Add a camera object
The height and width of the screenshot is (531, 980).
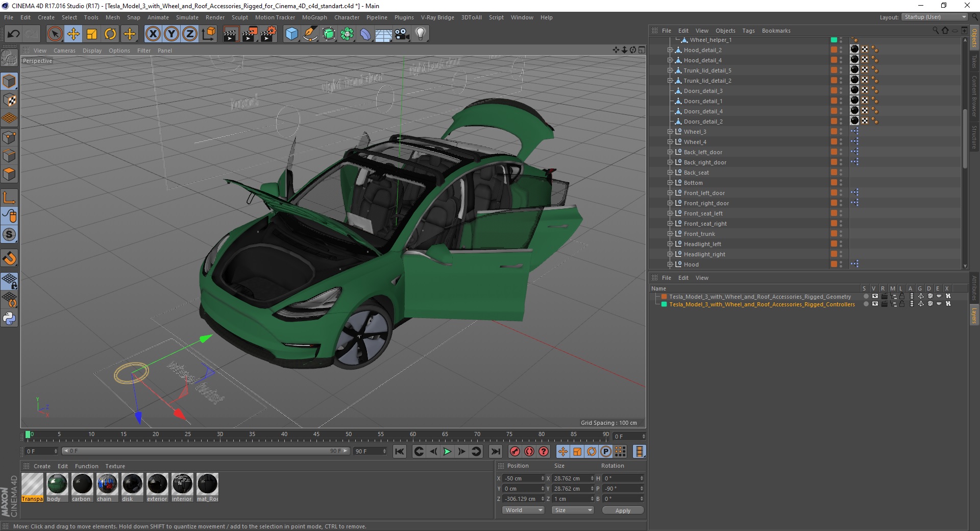pyautogui.click(x=402, y=34)
